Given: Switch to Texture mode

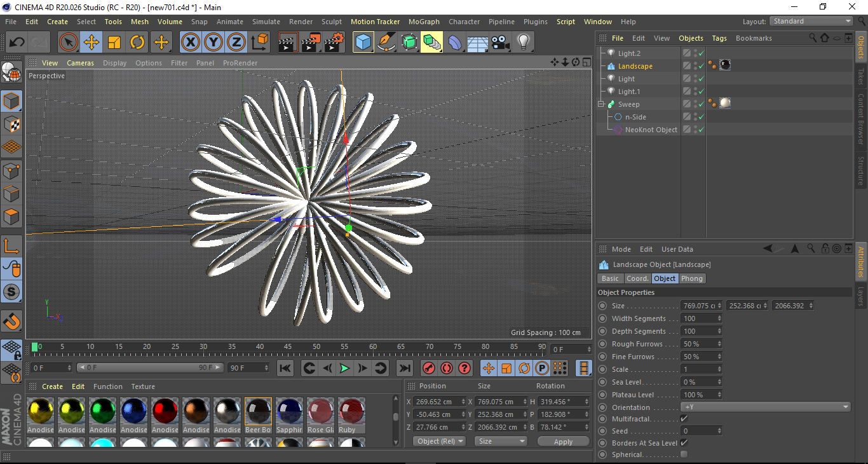Looking at the screenshot, I should click(11, 125).
